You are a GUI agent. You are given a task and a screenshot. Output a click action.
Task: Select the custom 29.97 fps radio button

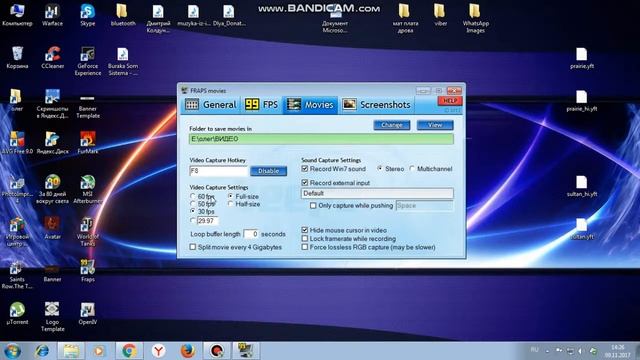click(x=193, y=220)
